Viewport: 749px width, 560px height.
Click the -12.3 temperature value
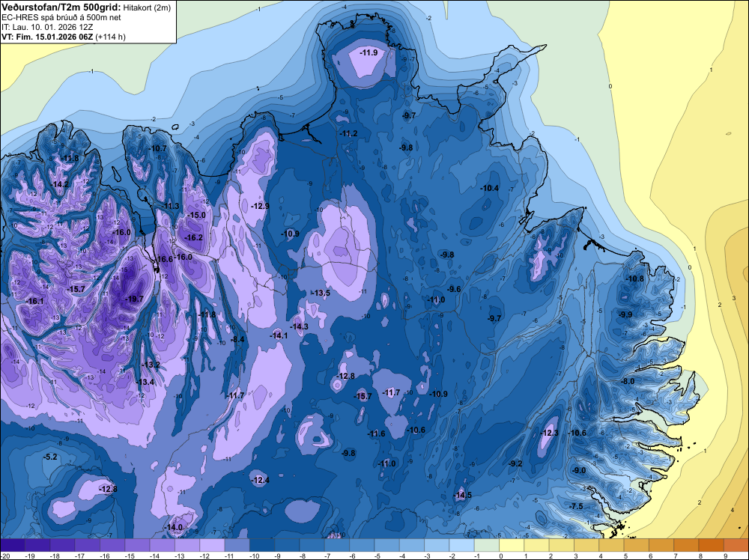point(549,433)
